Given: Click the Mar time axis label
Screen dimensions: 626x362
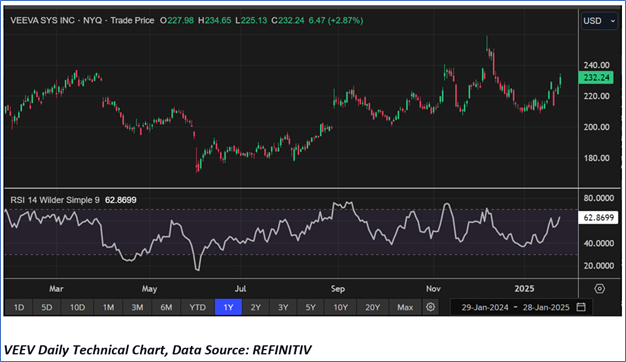Looking at the screenshot, I should [x=56, y=289].
